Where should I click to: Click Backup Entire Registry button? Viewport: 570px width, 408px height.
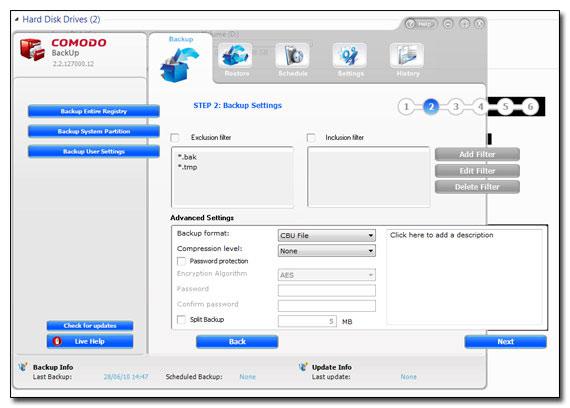click(94, 111)
